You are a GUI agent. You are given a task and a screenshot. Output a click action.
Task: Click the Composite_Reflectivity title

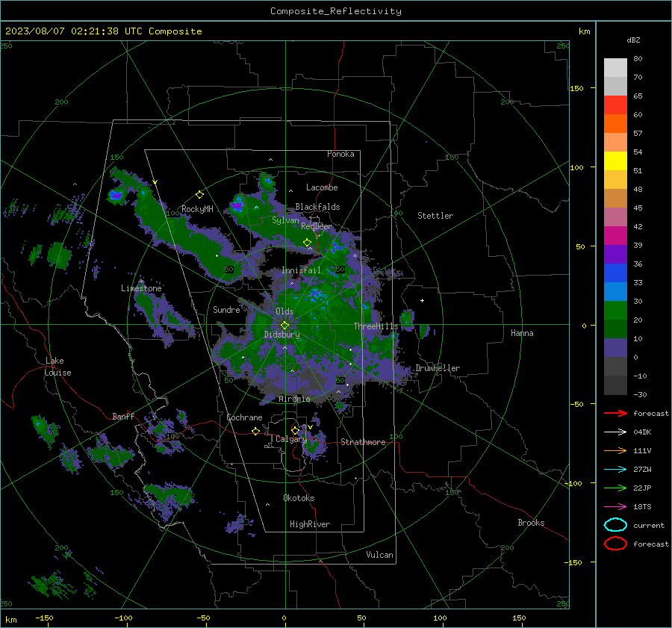336,11
